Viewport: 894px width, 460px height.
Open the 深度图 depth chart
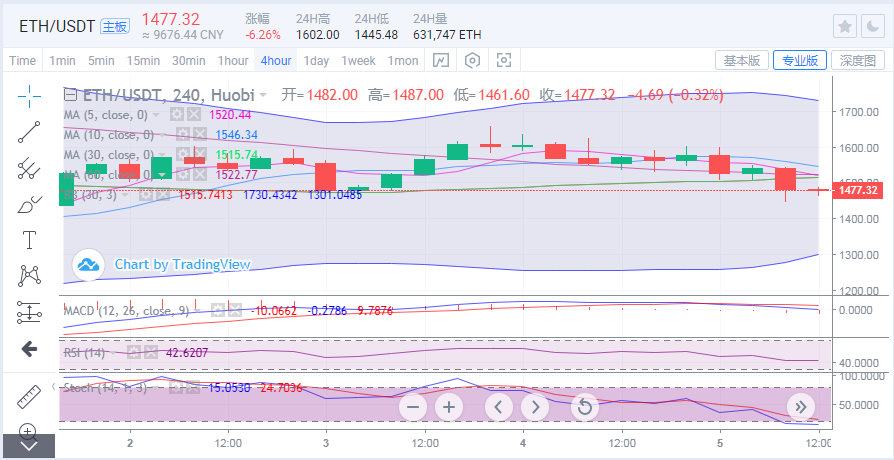tap(858, 60)
